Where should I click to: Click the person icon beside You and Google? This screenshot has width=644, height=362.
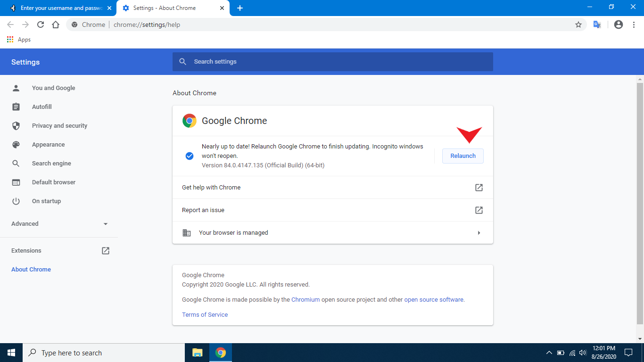(16, 88)
